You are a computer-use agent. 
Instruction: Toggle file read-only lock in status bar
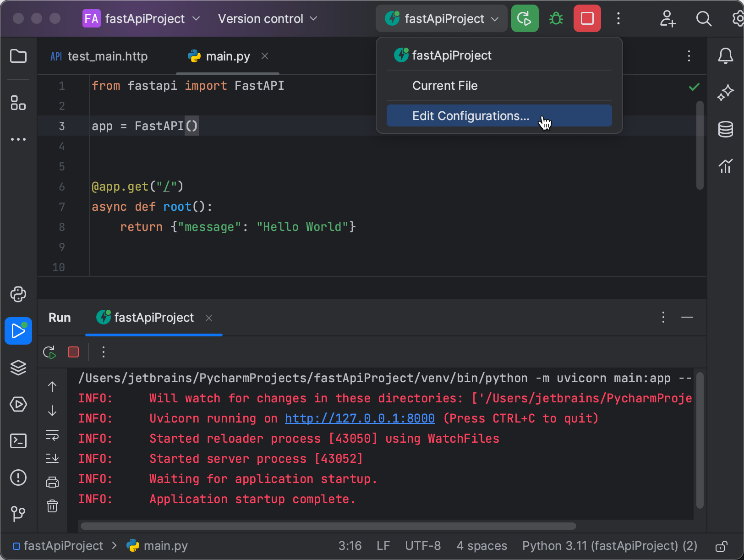click(721, 546)
